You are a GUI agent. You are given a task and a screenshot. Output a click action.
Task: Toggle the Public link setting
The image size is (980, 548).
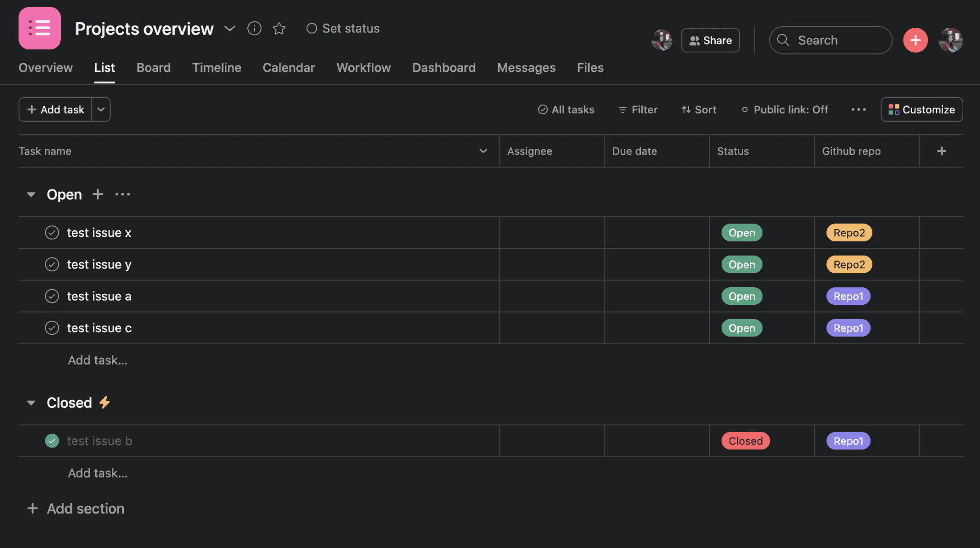click(x=784, y=110)
